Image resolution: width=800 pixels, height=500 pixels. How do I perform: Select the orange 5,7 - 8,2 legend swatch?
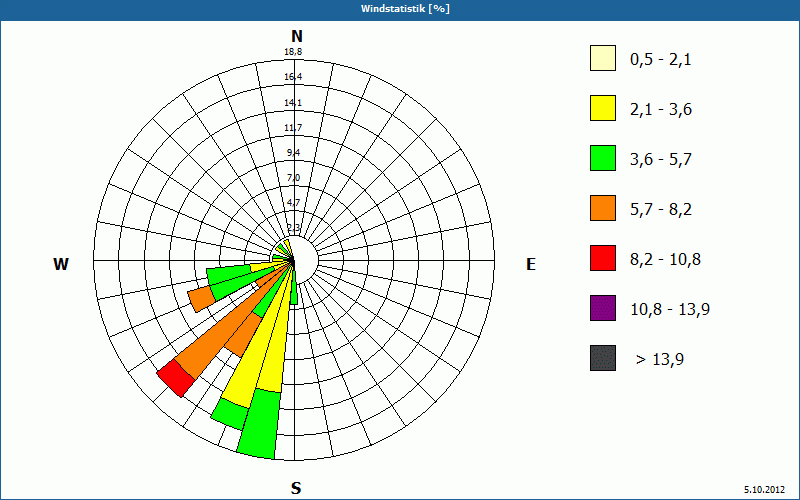tap(603, 208)
